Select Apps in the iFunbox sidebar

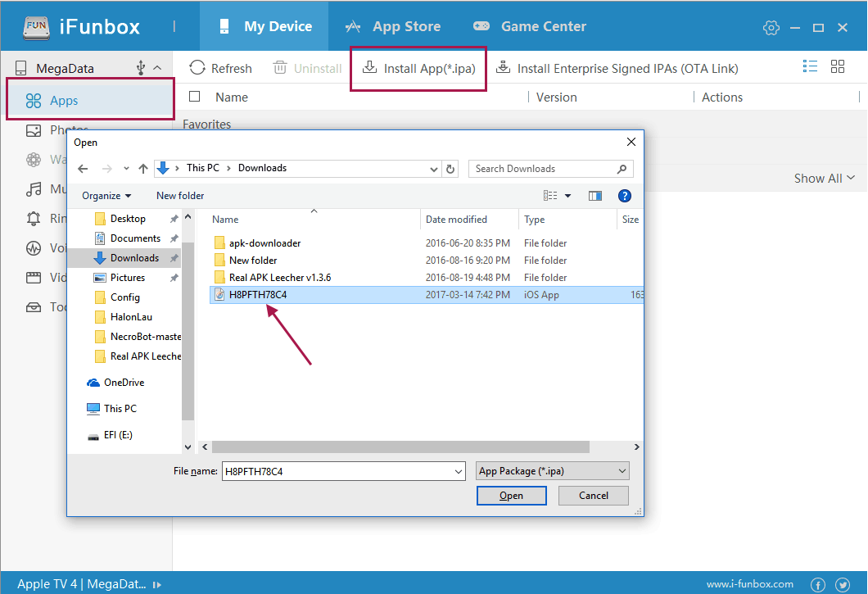(x=90, y=100)
